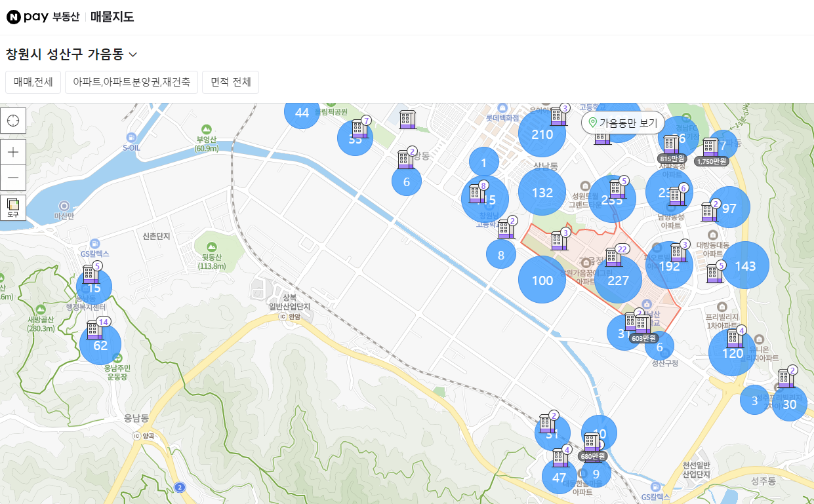Open the 도구 map tools button
This screenshot has height=504, width=814.
coord(13,207)
